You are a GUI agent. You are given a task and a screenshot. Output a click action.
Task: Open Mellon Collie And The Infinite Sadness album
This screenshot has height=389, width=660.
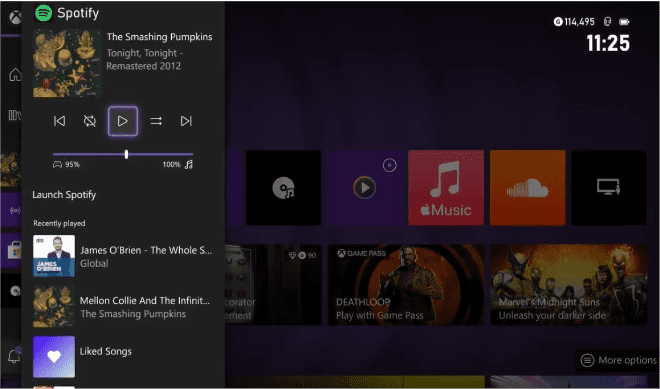pyautogui.click(x=123, y=306)
